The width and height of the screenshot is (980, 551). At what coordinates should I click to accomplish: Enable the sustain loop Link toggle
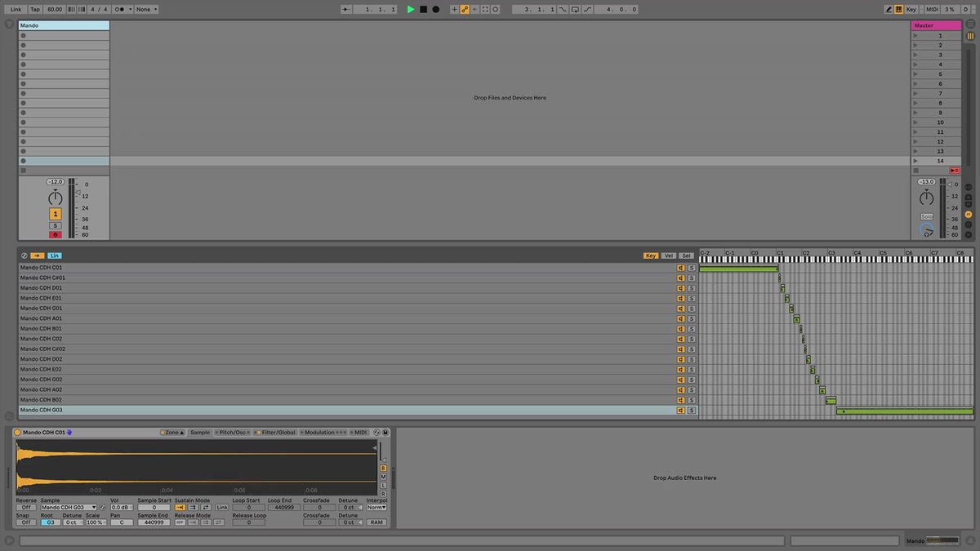(x=222, y=508)
